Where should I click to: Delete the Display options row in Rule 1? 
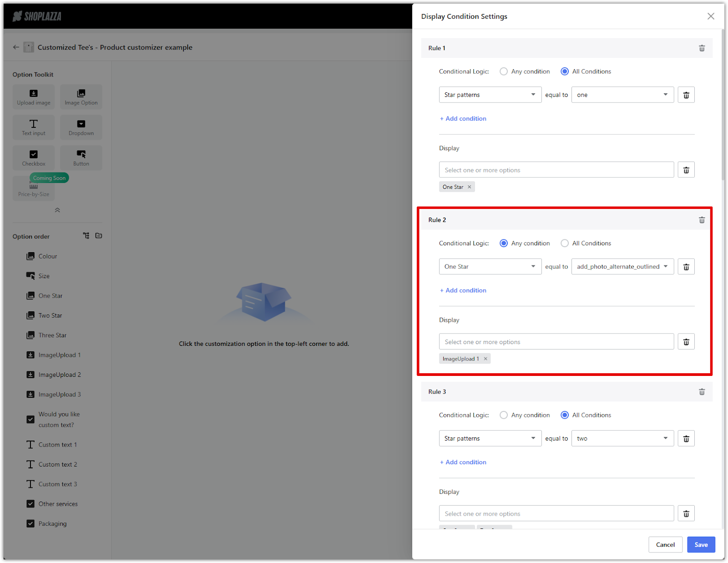point(686,170)
